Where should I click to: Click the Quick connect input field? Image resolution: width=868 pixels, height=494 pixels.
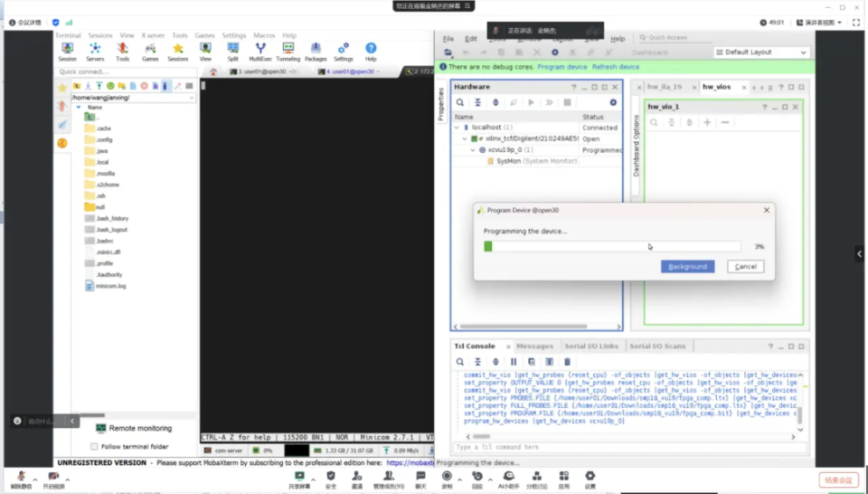click(126, 71)
